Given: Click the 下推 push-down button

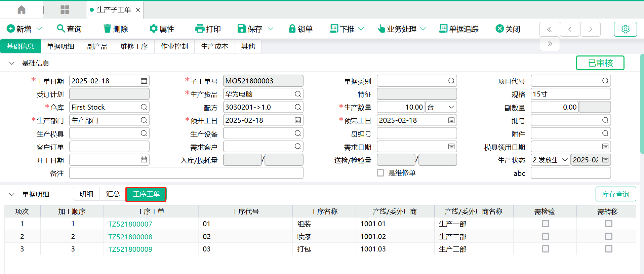Looking at the screenshot, I should pos(342,29).
